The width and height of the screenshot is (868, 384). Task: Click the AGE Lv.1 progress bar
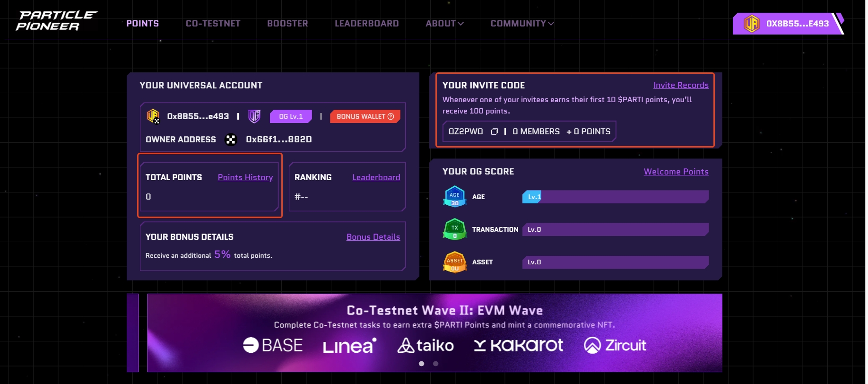615,197
